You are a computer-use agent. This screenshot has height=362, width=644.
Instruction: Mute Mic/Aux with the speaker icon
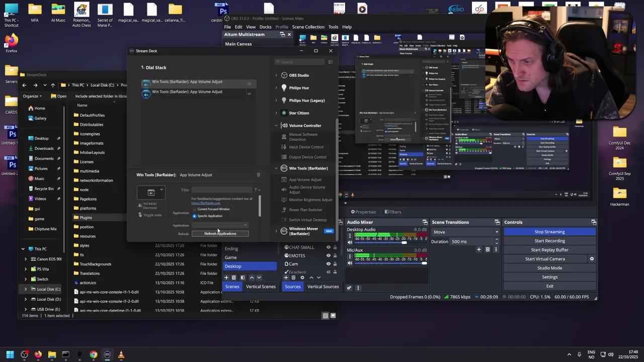(x=350, y=263)
